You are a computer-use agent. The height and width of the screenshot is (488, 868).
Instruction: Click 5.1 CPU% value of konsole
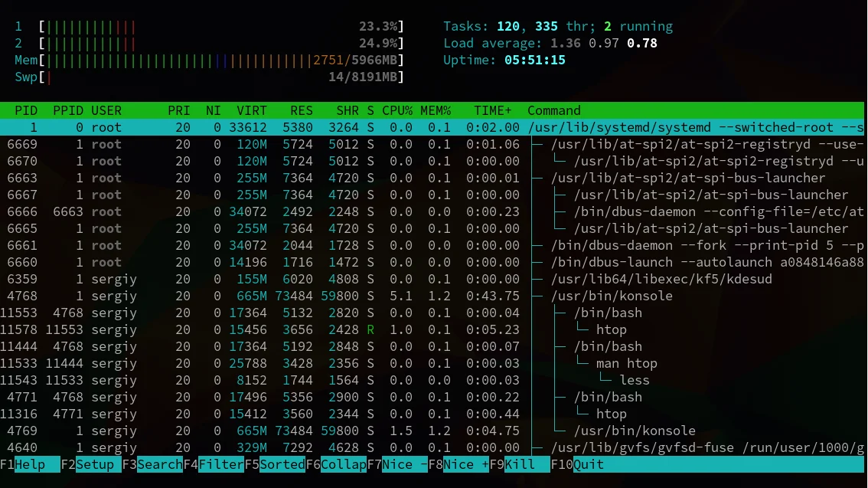pyautogui.click(x=401, y=296)
